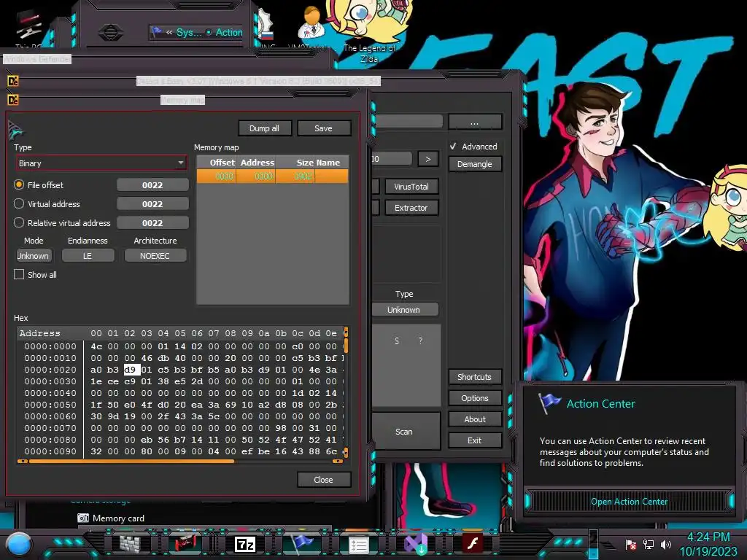Click the Address column header in Memory map table
747x560 pixels.
[256, 163]
